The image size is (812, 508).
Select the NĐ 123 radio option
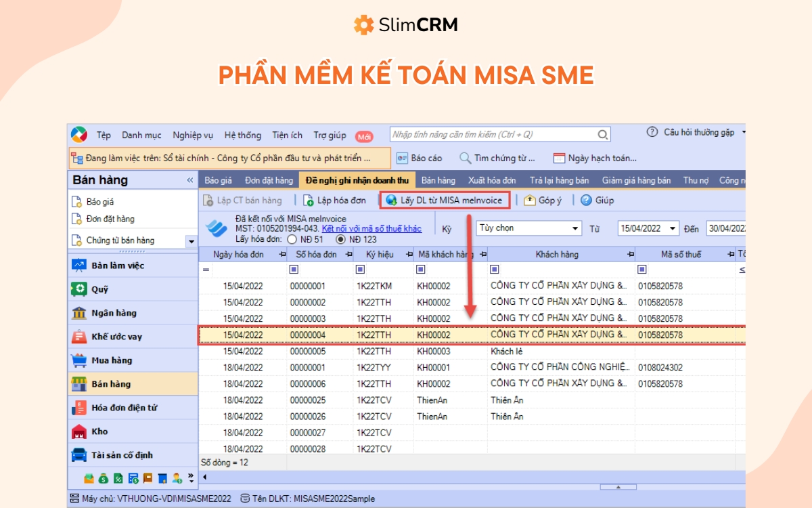(341, 239)
